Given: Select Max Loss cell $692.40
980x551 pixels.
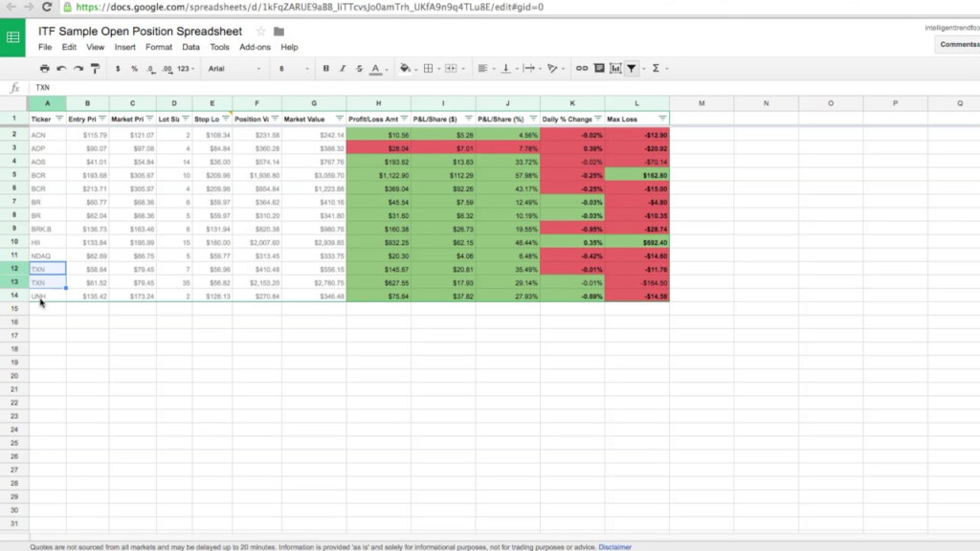Looking at the screenshot, I should point(636,242).
